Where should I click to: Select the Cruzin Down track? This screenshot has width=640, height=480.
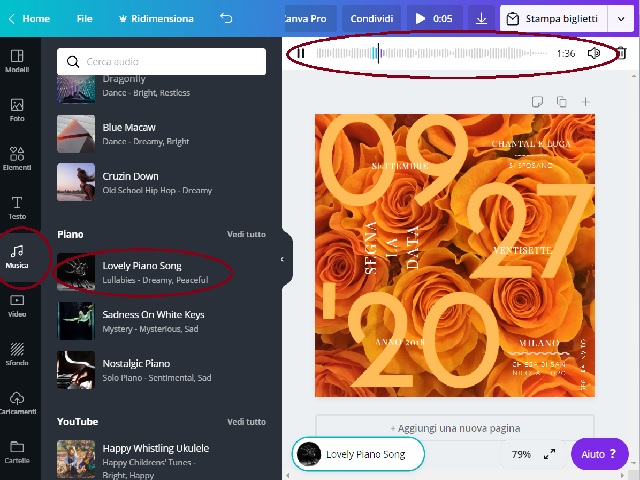coord(162,182)
